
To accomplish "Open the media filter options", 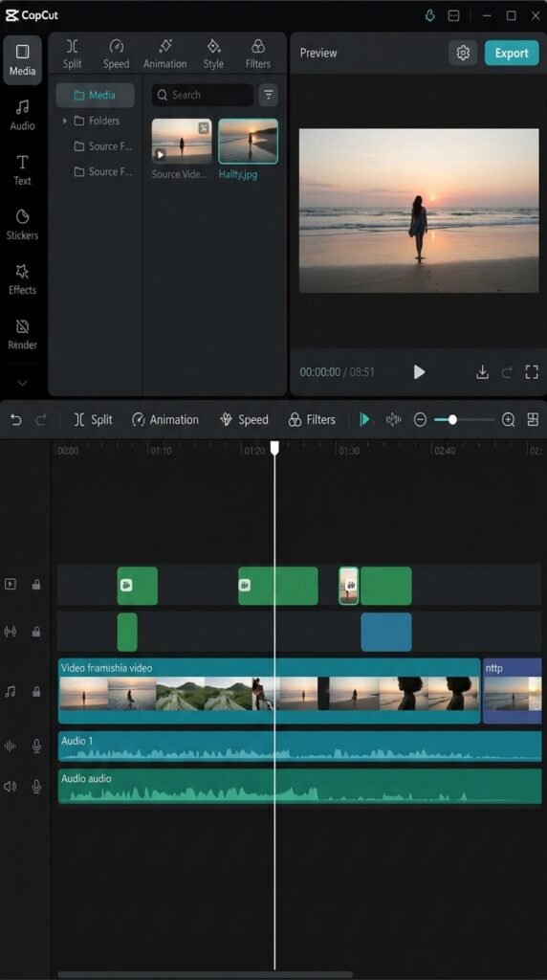I will (269, 95).
